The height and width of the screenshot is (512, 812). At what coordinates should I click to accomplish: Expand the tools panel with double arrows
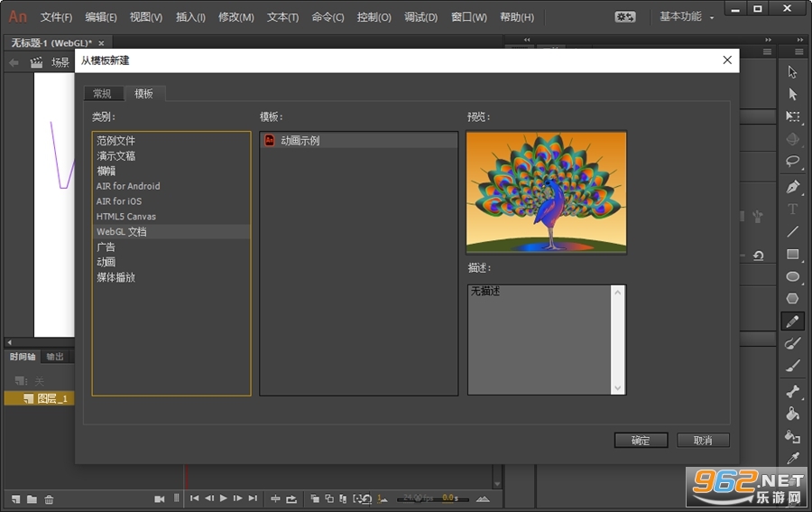point(800,40)
